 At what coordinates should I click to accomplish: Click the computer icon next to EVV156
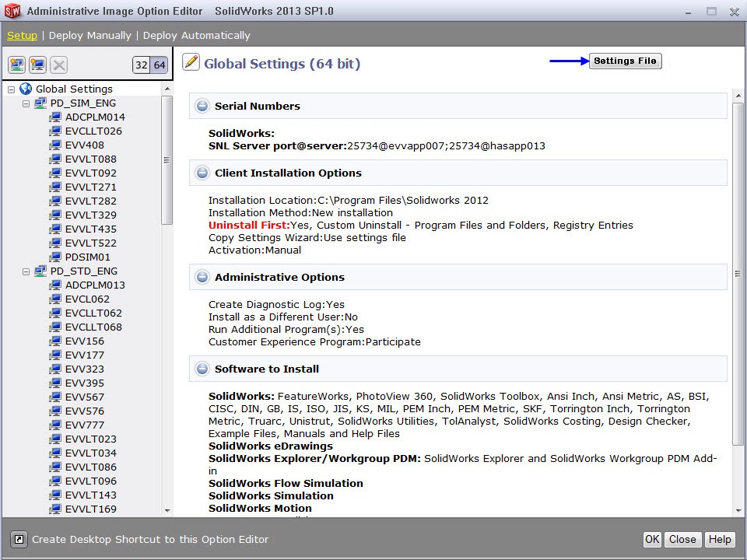click(x=55, y=341)
